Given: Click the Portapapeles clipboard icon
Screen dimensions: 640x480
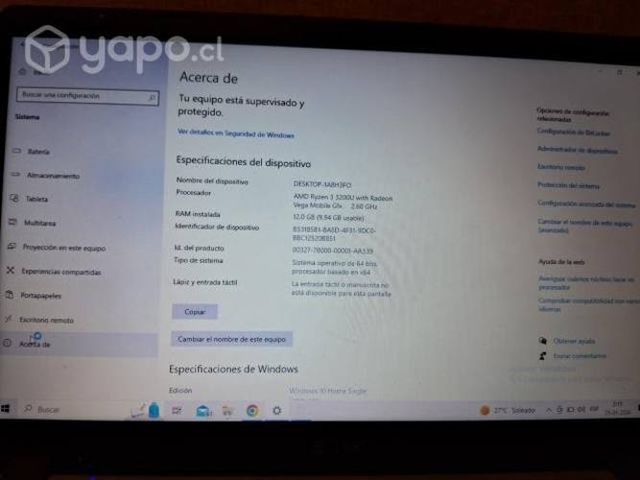Looking at the screenshot, I should (9, 294).
